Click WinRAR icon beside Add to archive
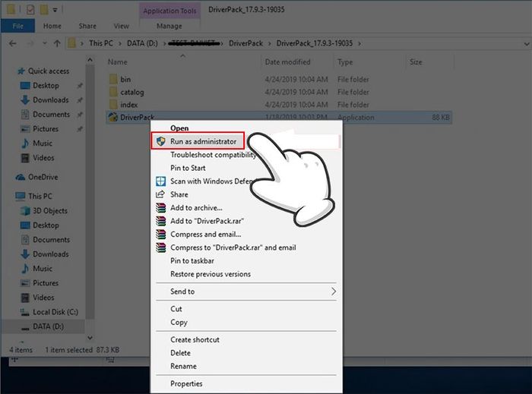532x394 pixels. tap(161, 208)
